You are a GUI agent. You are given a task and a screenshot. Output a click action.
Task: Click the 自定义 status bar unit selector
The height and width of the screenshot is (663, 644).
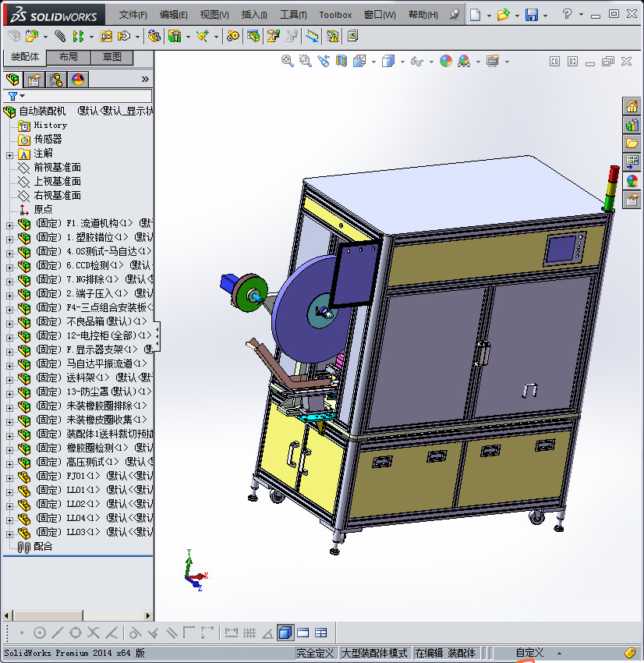(529, 653)
